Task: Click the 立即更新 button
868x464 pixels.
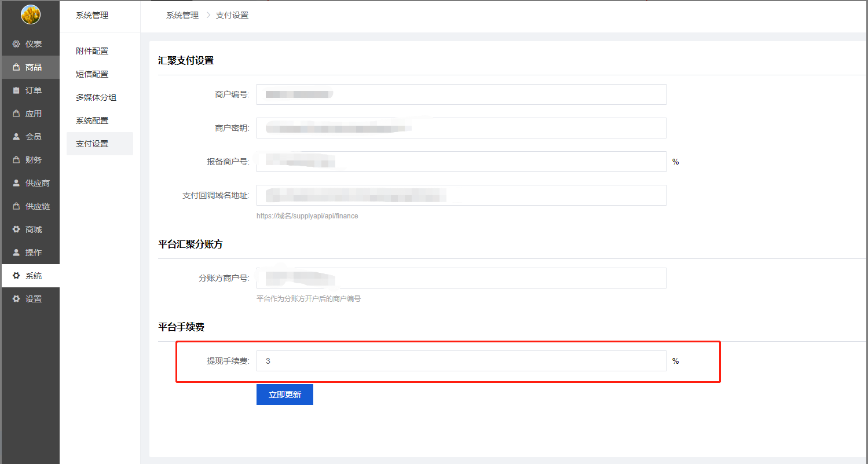Action: click(285, 394)
